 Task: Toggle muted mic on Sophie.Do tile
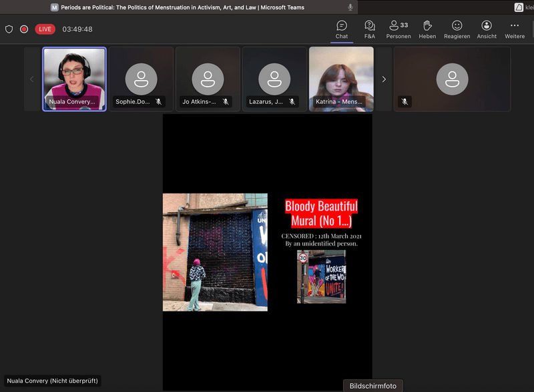pos(159,102)
